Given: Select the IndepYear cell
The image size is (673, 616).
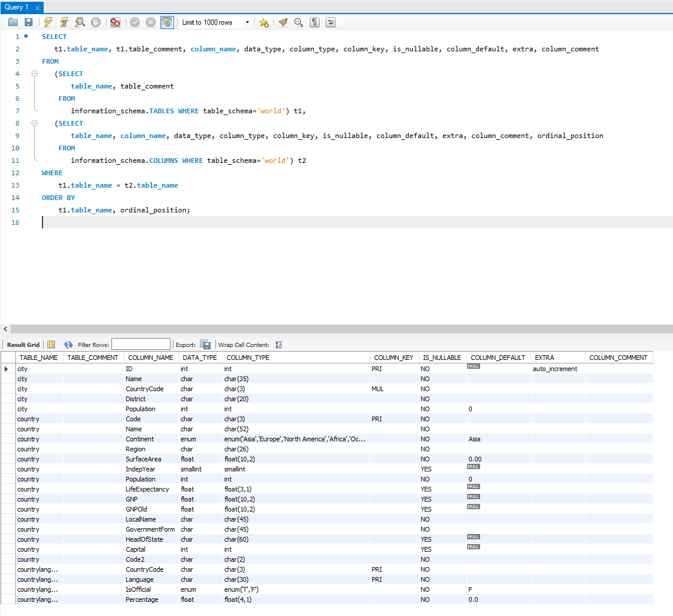Looking at the screenshot, I should [x=151, y=469].
